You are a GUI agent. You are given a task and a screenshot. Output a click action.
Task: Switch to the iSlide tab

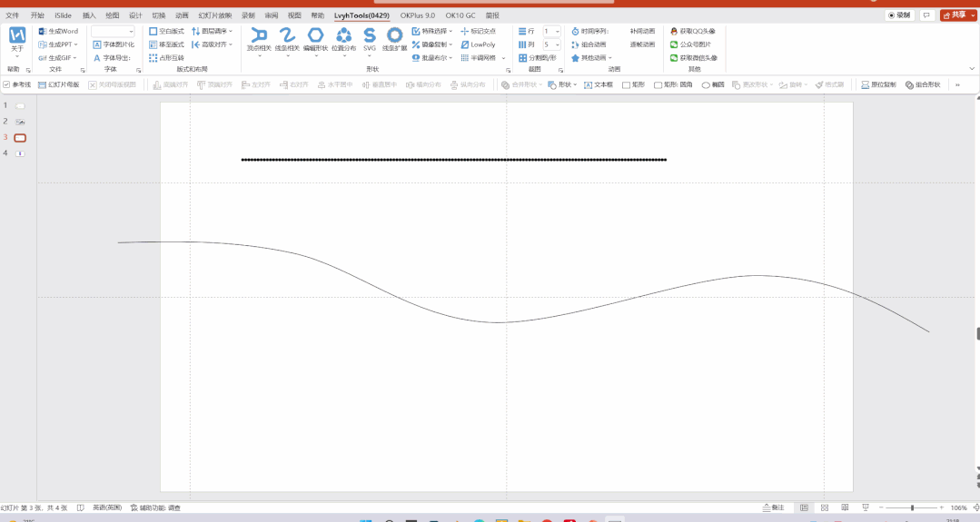tap(63, 15)
